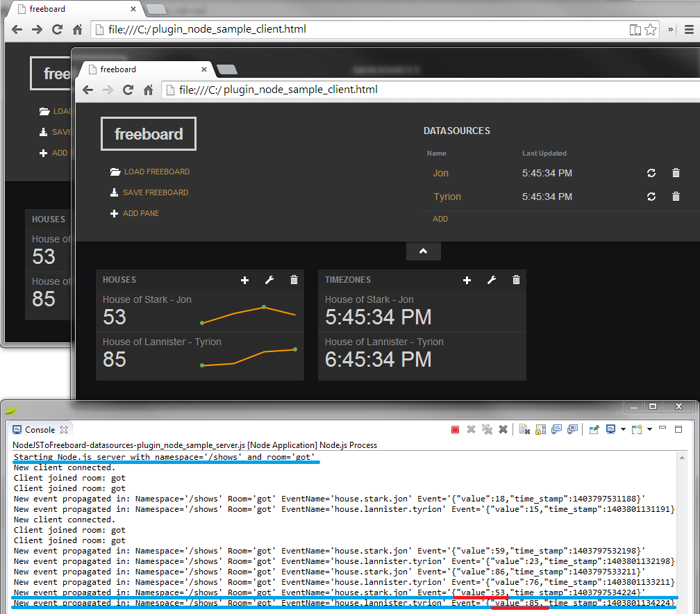700x614 pixels.
Task: Go to home page in the front browser window
Action: 148,90
